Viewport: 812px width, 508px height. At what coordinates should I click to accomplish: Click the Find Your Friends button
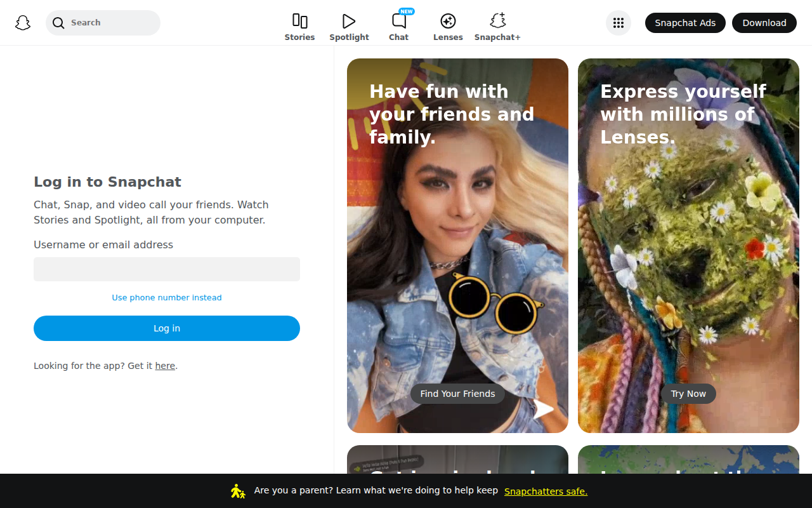click(x=457, y=394)
